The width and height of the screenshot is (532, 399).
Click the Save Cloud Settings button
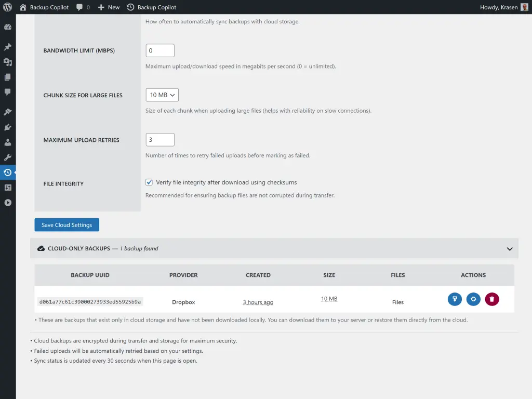tap(66, 224)
